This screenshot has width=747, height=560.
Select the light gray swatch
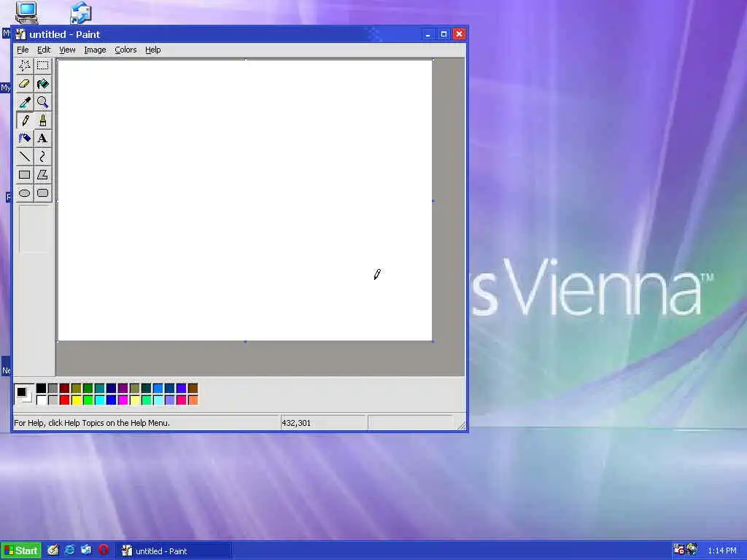tap(53, 400)
